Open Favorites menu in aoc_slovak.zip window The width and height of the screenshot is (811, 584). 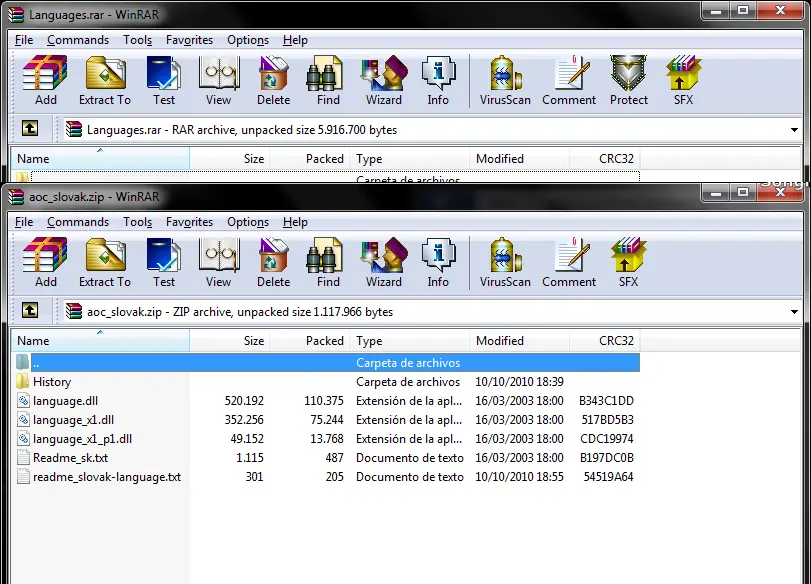click(189, 222)
